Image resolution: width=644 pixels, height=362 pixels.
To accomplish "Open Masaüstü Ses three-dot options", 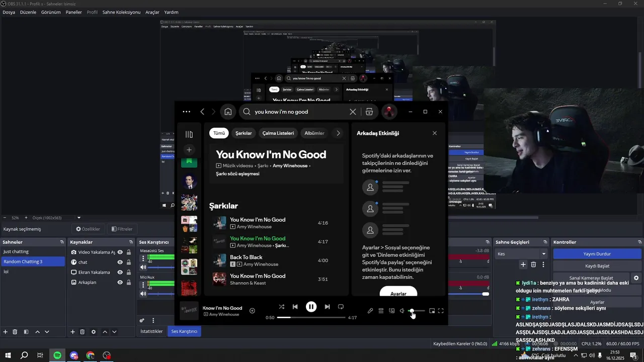I will pyautogui.click(x=143, y=258).
